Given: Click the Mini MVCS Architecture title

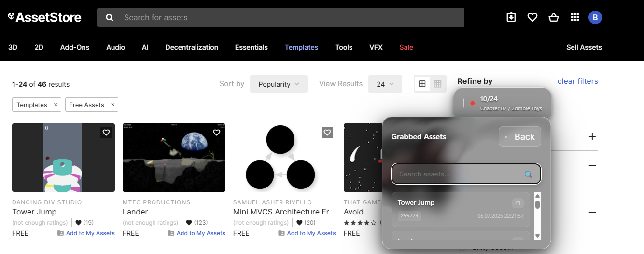Looking at the screenshot, I should tap(284, 212).
